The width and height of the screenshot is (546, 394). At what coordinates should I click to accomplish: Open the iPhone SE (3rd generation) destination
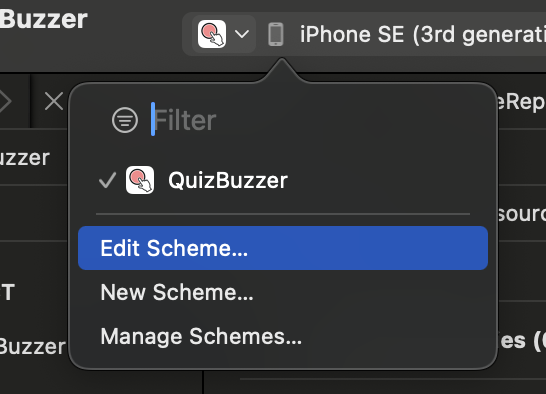[x=422, y=34]
